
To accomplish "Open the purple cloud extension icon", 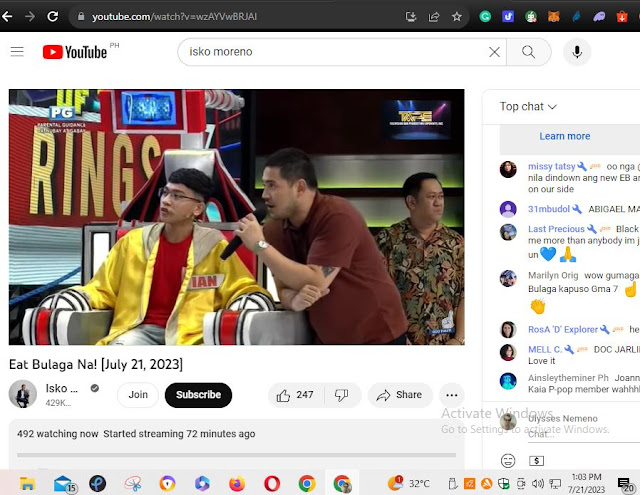I will coord(599,17).
